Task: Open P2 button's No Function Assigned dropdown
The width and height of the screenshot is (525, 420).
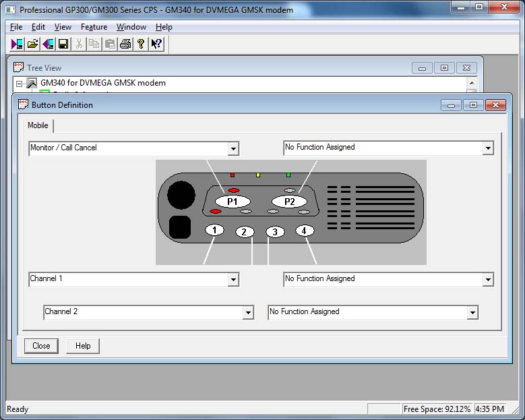Action: pos(488,148)
